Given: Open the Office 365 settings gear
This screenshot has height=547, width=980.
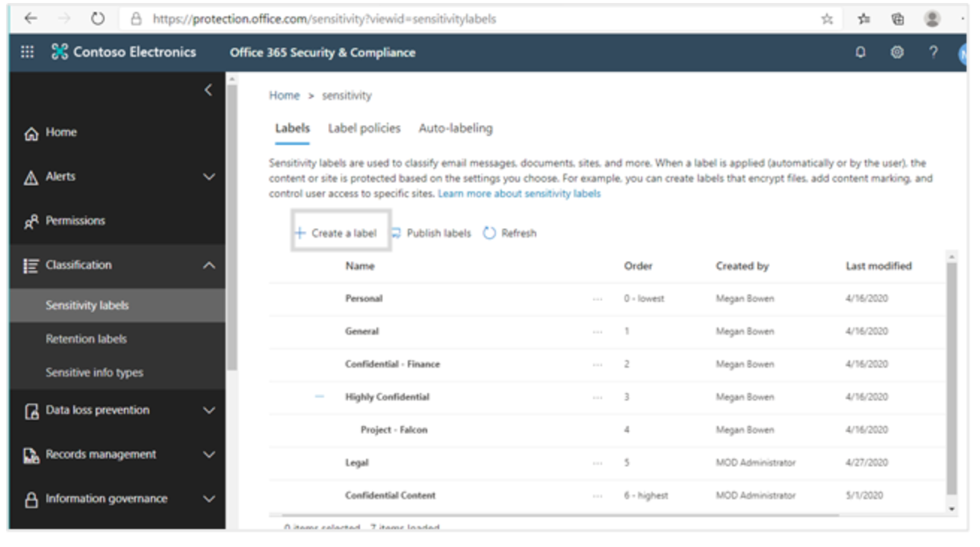Looking at the screenshot, I should click(x=896, y=52).
